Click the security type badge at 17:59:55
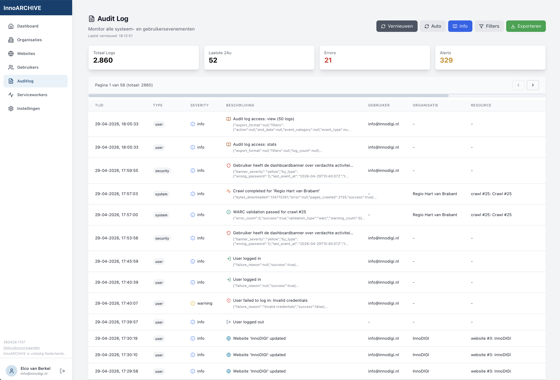 pos(162,171)
